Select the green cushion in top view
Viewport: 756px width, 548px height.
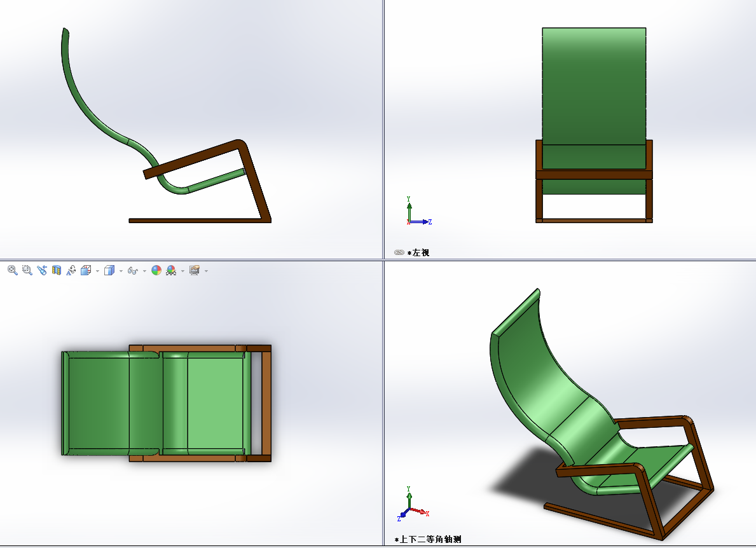point(214,403)
